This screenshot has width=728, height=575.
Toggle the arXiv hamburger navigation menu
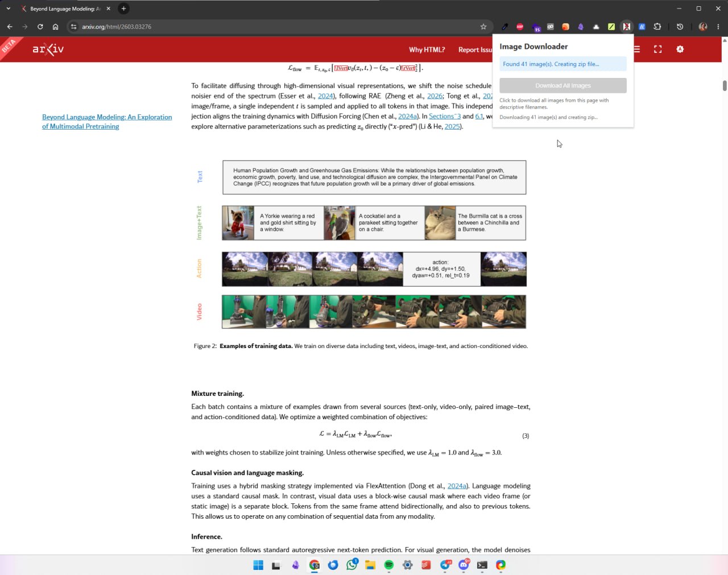pos(636,49)
